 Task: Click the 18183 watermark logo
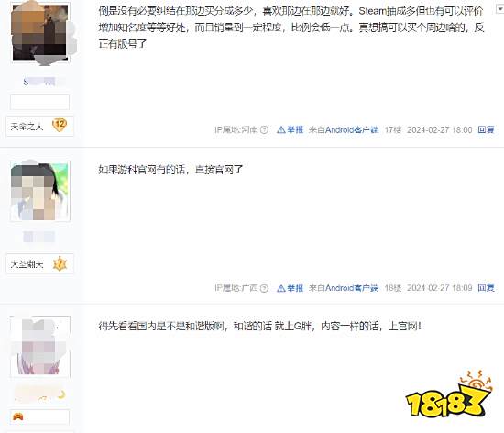click(449, 394)
